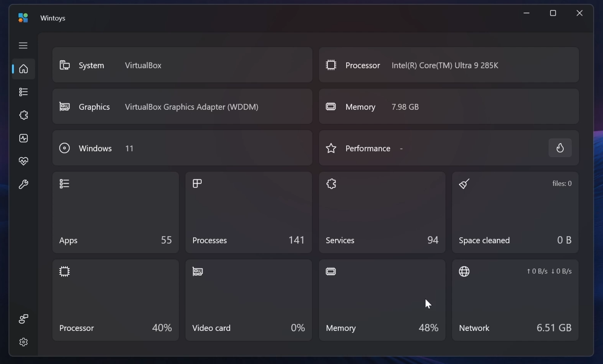Open the Windows 11 card
603x364 pixels.
[x=182, y=148]
